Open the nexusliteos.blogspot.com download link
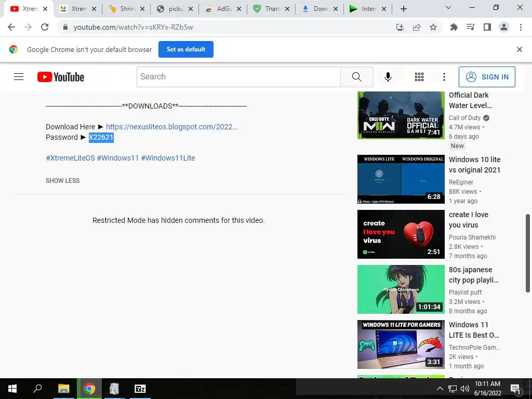The height and width of the screenshot is (399, 532). (171, 127)
